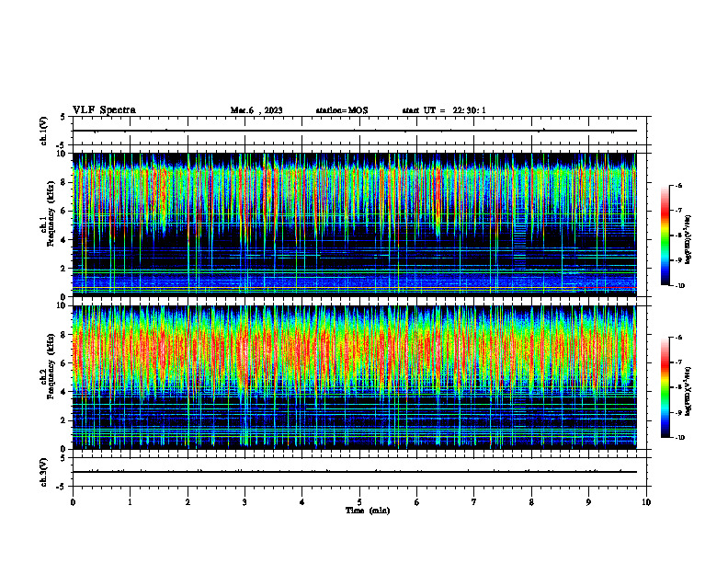The height and width of the screenshot is (563, 728).
Task: Click the "station=MOS" header label
Action: tap(342, 110)
